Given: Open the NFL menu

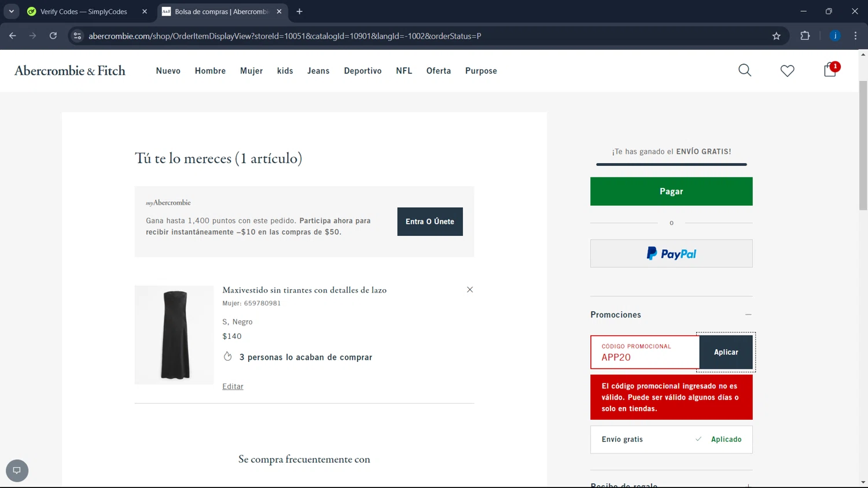Looking at the screenshot, I should 404,71.
